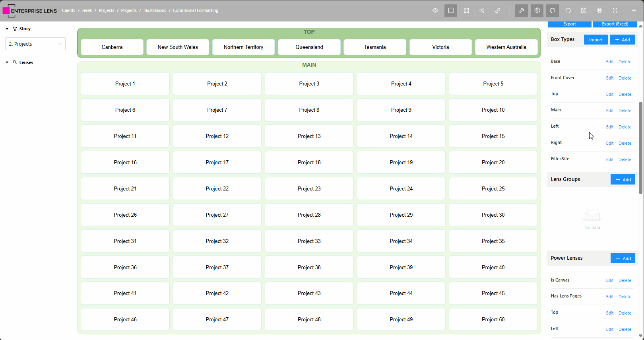Open the gear settings icon
Screen dimensions: 644x340
click(x=537, y=11)
